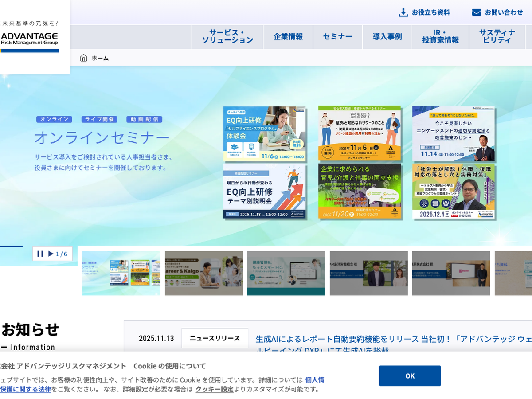Image resolution: width=532 pixels, height=399 pixels.
Task: Select the Career & Kaigo slide thumbnail
Action: pos(204,274)
